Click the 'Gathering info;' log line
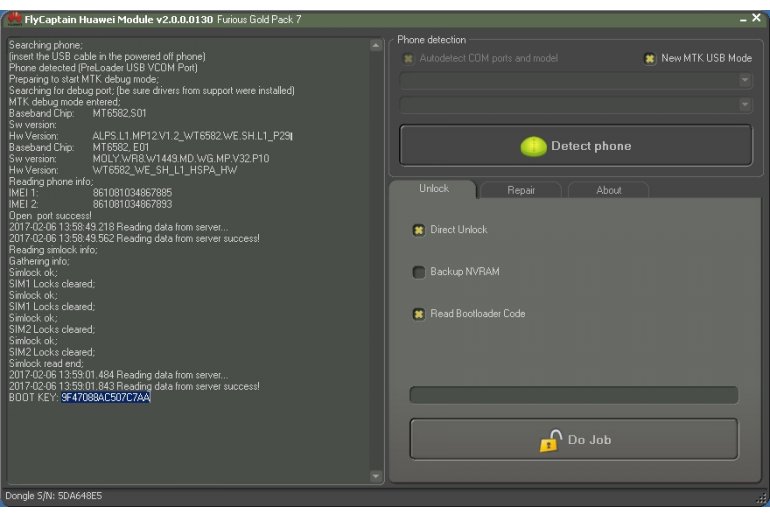Screen dimensions: 770x518 39,261
